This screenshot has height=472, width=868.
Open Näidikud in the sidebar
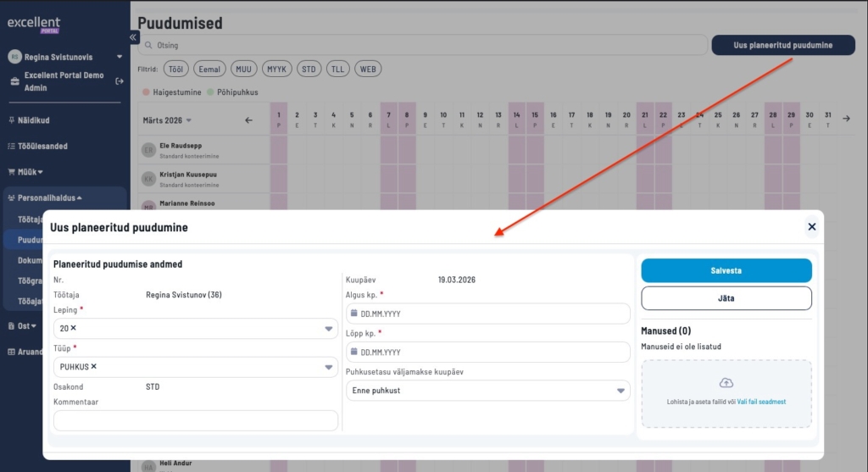34,120
